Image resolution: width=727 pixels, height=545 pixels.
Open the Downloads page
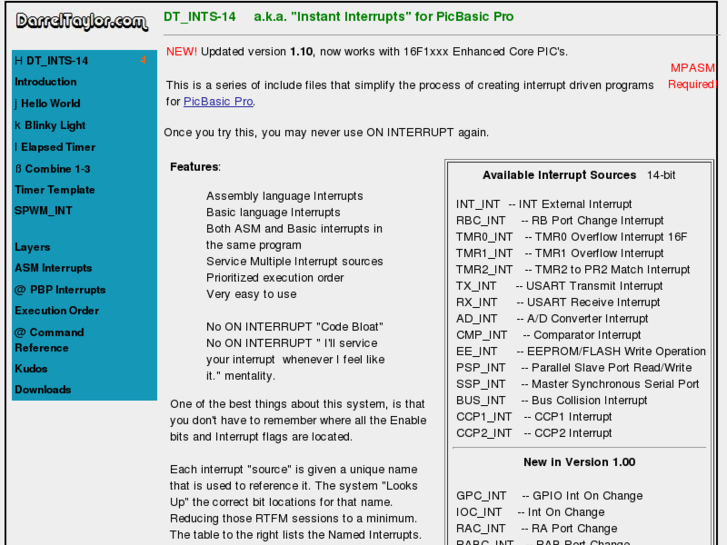click(x=43, y=390)
